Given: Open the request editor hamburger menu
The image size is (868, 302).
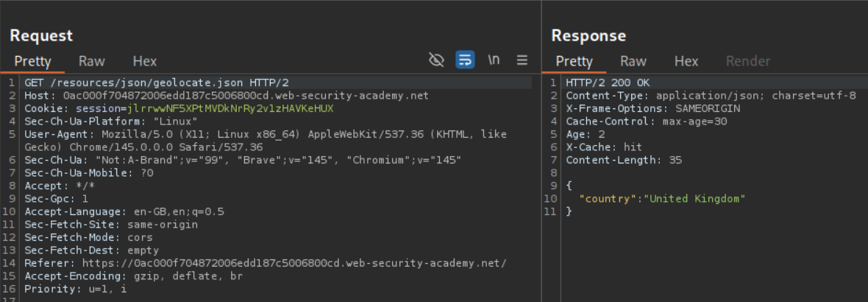Looking at the screenshot, I should 522,60.
